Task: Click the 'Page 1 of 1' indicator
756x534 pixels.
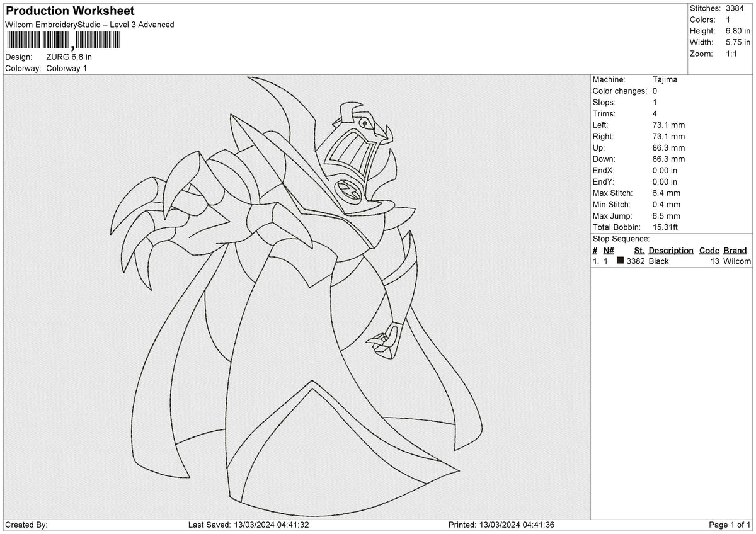Action: click(730, 525)
